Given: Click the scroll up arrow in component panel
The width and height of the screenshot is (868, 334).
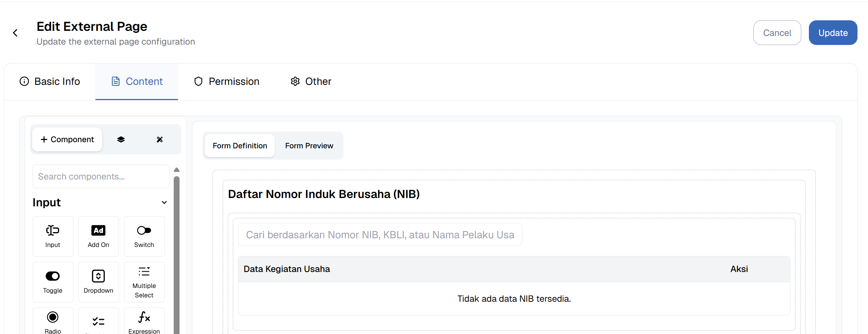Looking at the screenshot, I should (177, 170).
